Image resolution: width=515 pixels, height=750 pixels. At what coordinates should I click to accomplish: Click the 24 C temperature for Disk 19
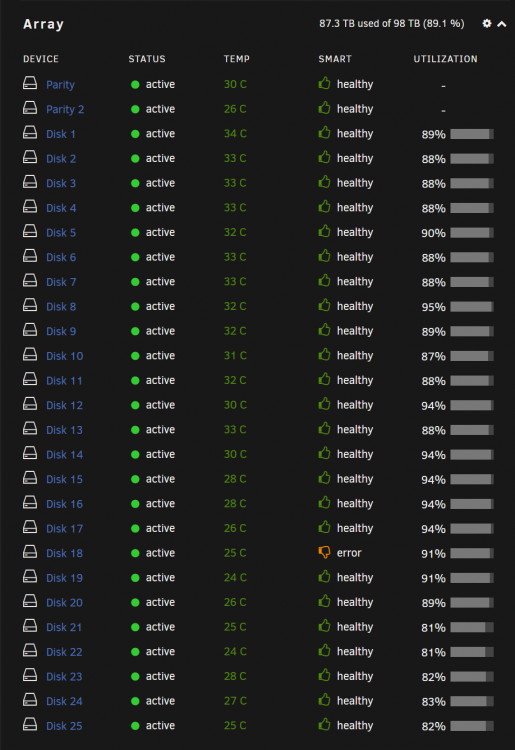pos(235,578)
